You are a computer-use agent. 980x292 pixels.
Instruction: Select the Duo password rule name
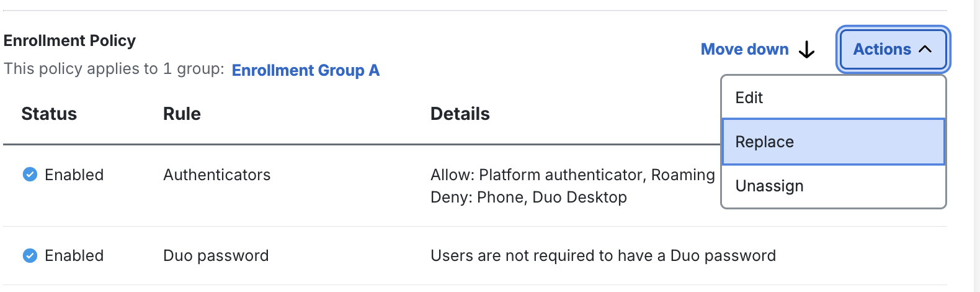(216, 255)
